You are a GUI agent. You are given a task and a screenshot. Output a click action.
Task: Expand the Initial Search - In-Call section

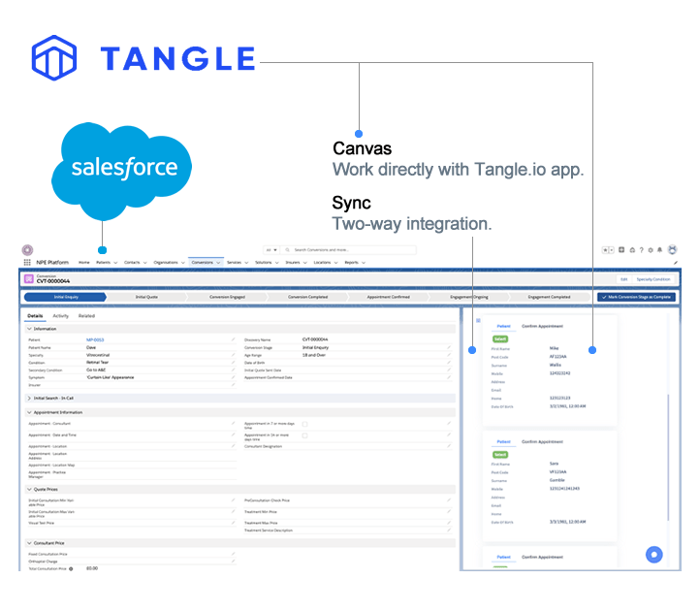tap(29, 398)
